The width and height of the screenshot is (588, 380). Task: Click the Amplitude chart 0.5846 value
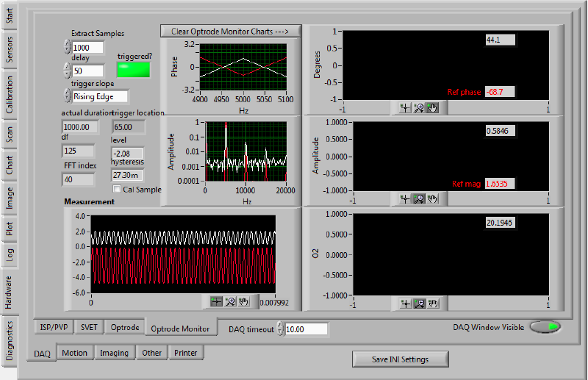tap(501, 131)
